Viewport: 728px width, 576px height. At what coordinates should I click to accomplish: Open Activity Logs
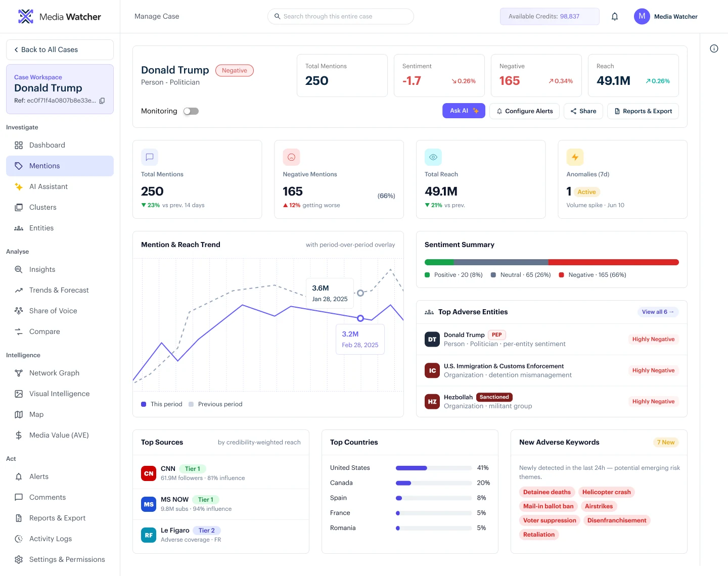tap(60, 539)
